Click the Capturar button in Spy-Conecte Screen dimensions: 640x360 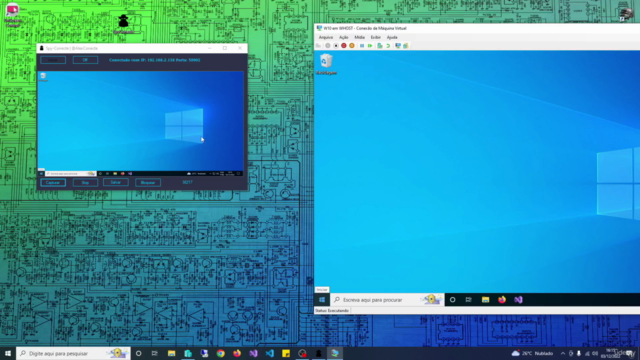click(x=53, y=182)
